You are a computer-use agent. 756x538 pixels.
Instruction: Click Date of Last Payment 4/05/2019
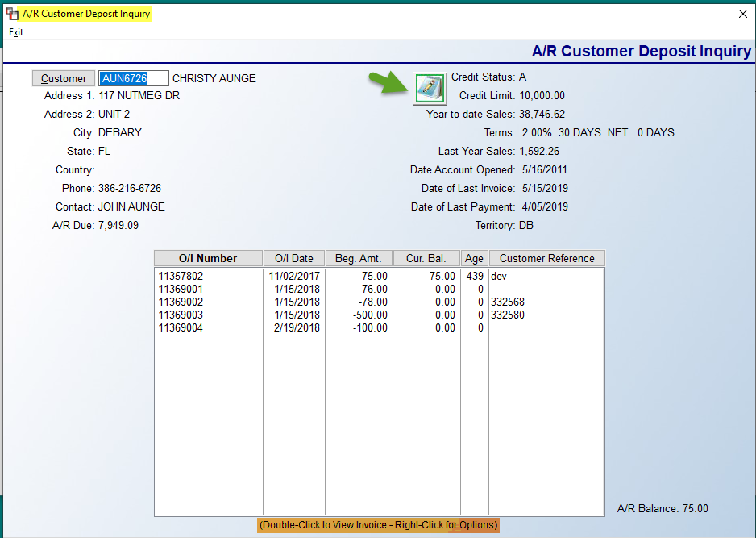[545, 207]
